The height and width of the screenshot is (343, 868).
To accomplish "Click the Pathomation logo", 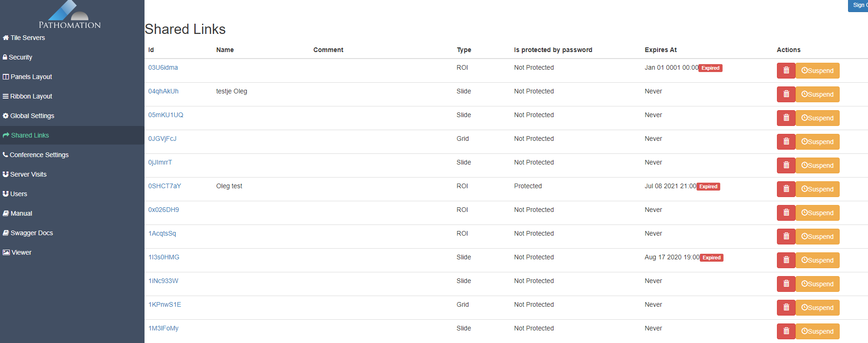I will (x=70, y=16).
